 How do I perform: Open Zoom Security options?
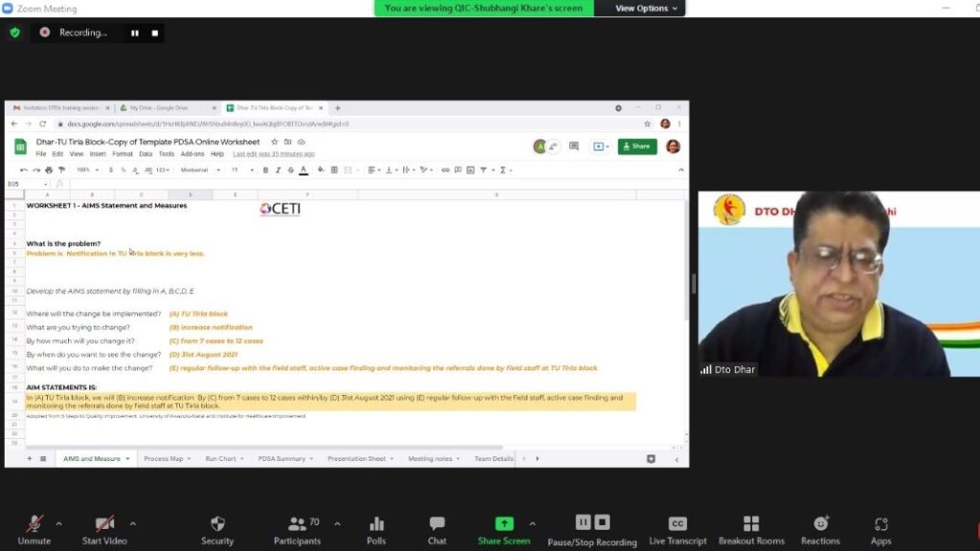(217, 530)
